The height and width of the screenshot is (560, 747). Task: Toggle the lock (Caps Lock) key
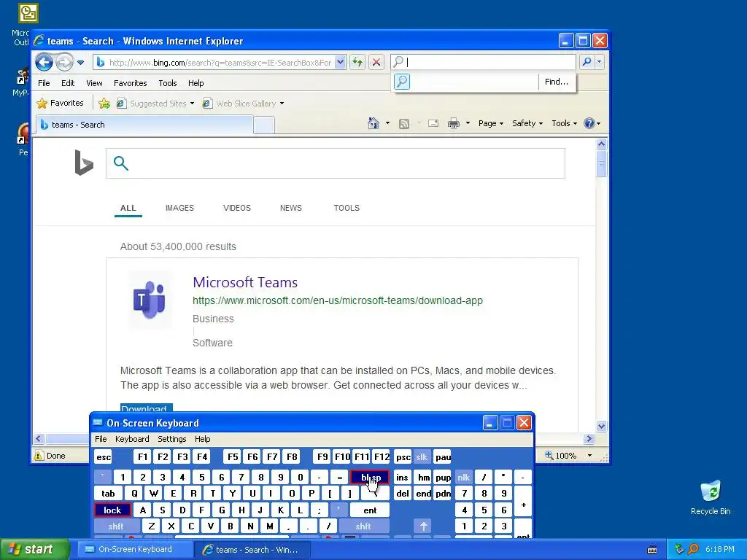point(112,510)
